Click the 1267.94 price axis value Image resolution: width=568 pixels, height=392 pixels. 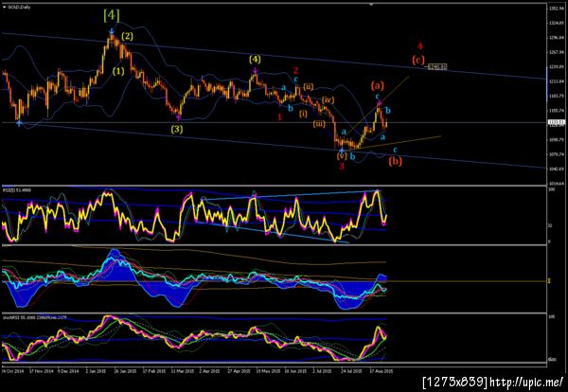(555, 52)
